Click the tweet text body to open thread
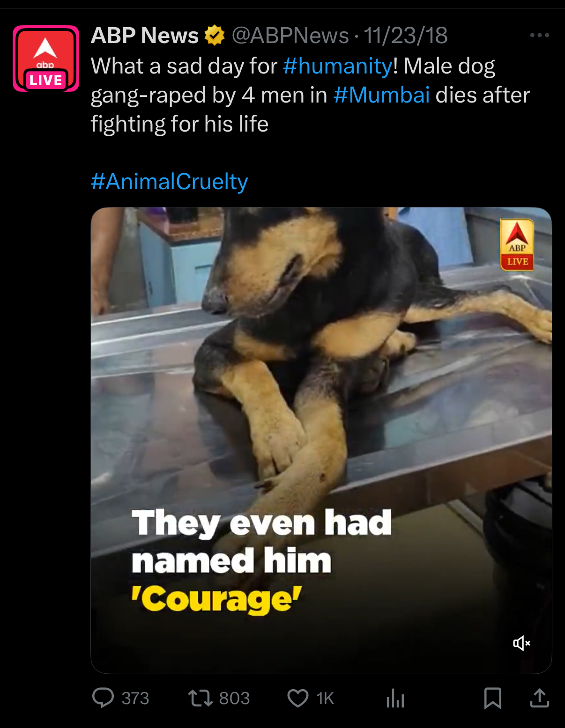The height and width of the screenshot is (728, 565). point(310,95)
